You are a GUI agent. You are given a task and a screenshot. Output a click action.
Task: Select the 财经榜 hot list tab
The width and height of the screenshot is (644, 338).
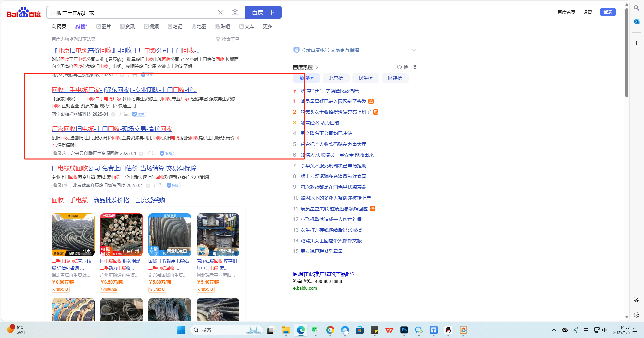[395, 78]
